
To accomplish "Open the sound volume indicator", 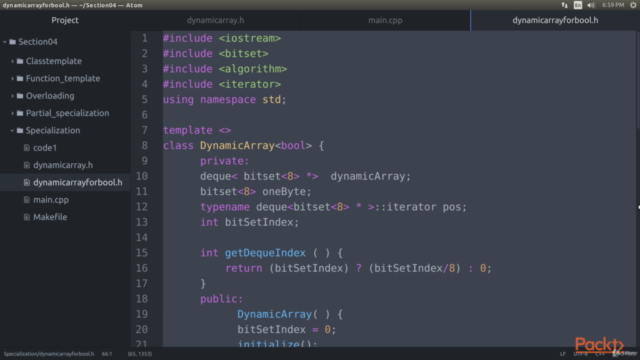I will pos(591,5).
